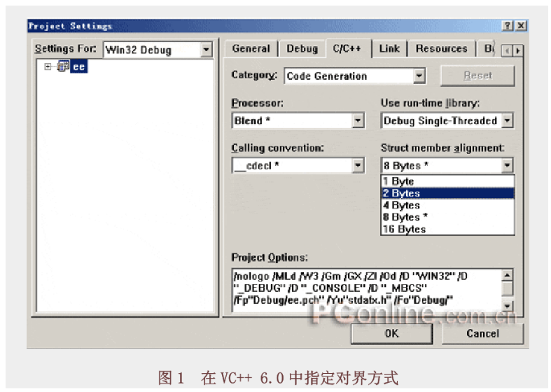The width and height of the screenshot is (551, 392).
Task: Switch to the Debug tab
Action: pyautogui.click(x=302, y=49)
